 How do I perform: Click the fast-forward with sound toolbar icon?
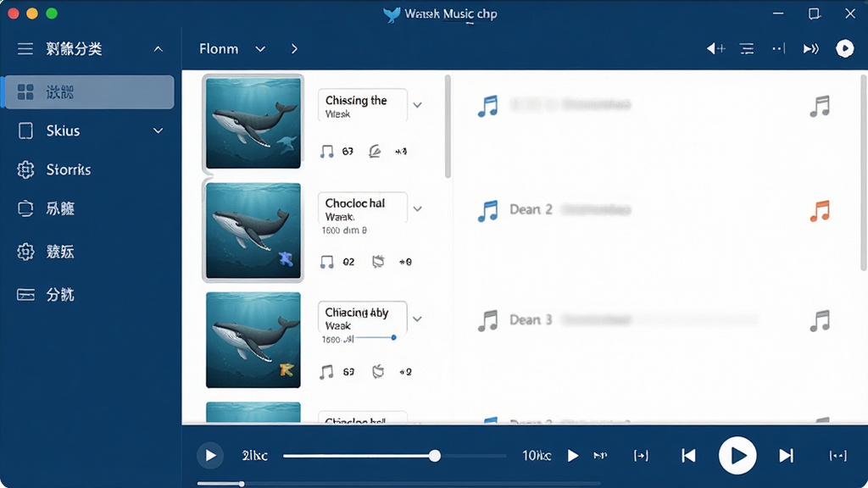tap(811, 48)
